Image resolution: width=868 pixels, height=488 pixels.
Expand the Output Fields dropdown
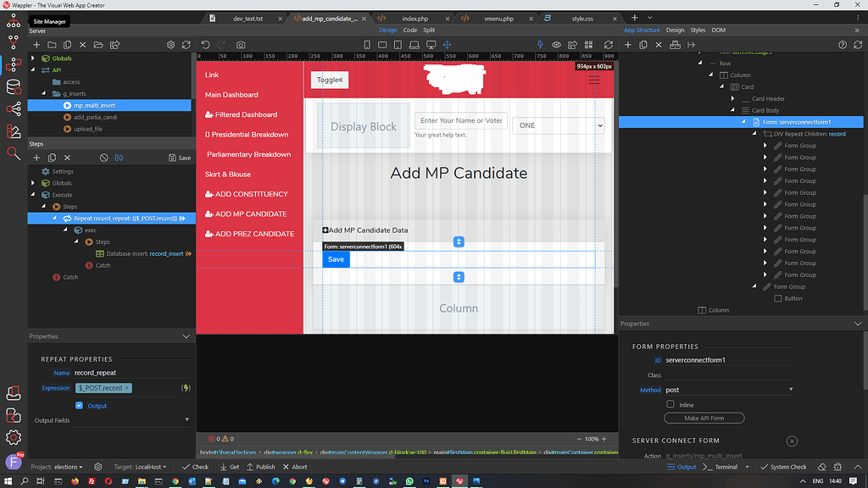pos(186,420)
